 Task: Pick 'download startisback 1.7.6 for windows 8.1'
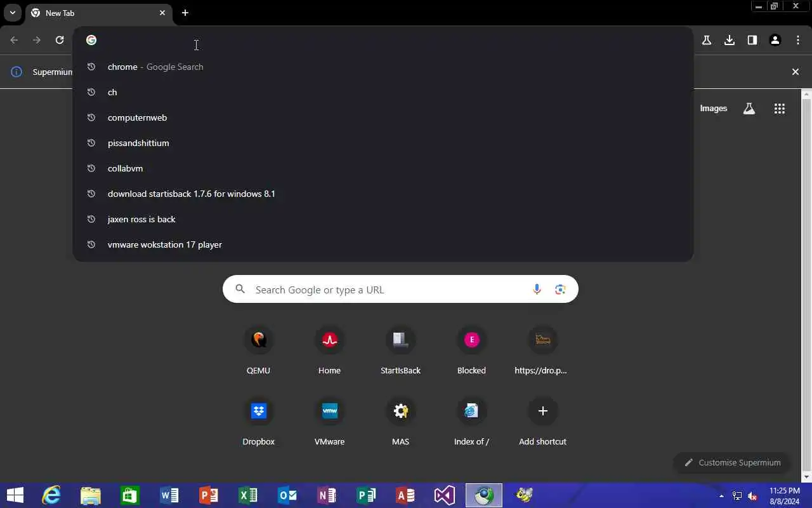point(383,194)
